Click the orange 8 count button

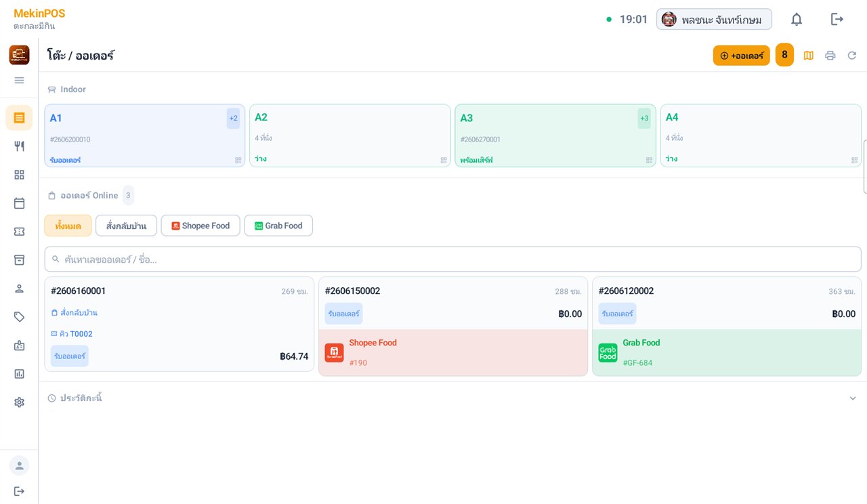tap(784, 55)
